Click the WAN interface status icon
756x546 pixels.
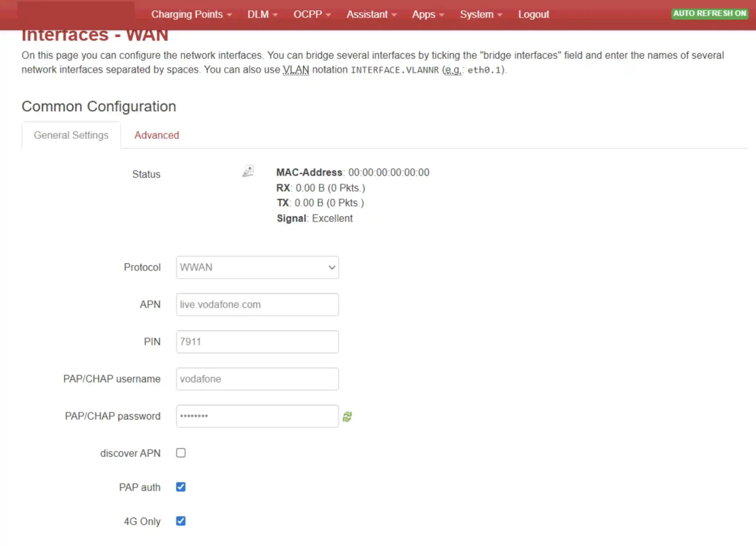[248, 171]
